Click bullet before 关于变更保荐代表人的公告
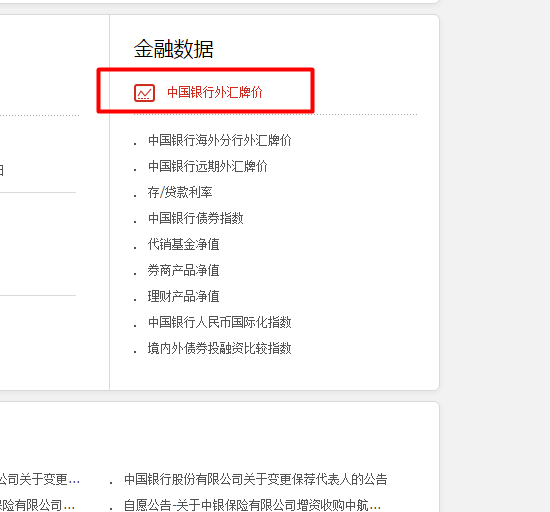This screenshot has height=512, width=550. (111, 483)
